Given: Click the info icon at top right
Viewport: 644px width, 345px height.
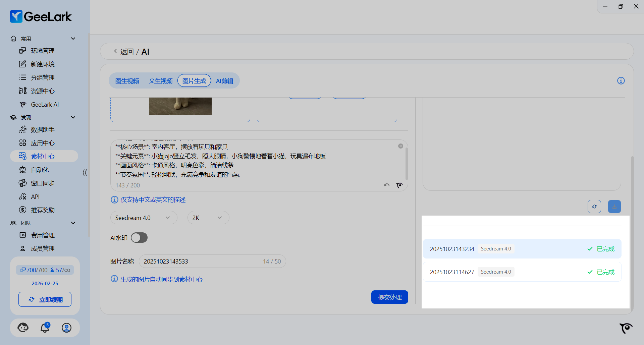Looking at the screenshot, I should coord(621,81).
